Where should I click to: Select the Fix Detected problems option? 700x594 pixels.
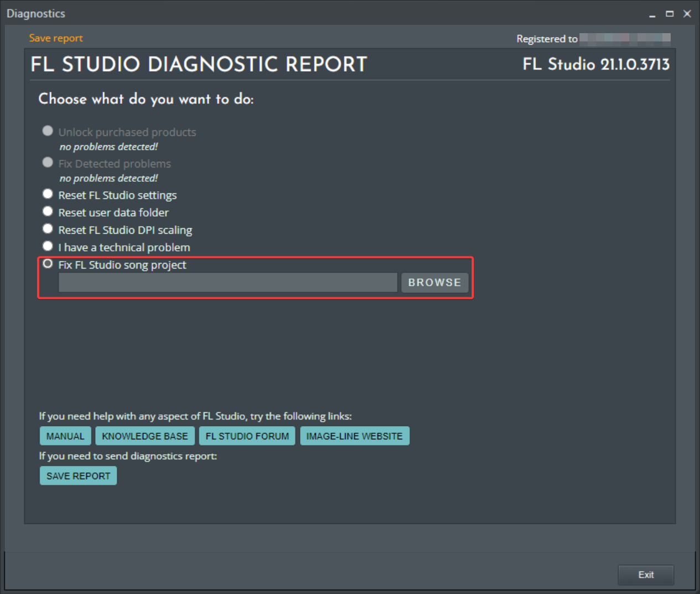pos(48,162)
